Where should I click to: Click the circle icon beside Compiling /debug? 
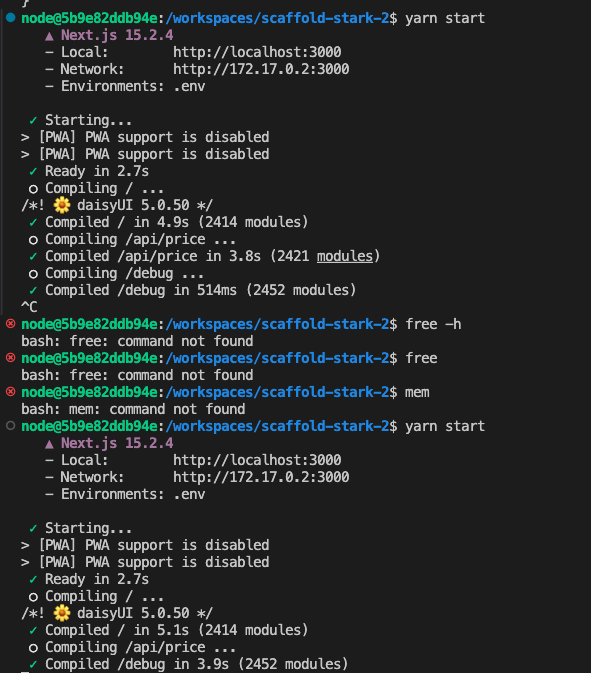coord(33,274)
